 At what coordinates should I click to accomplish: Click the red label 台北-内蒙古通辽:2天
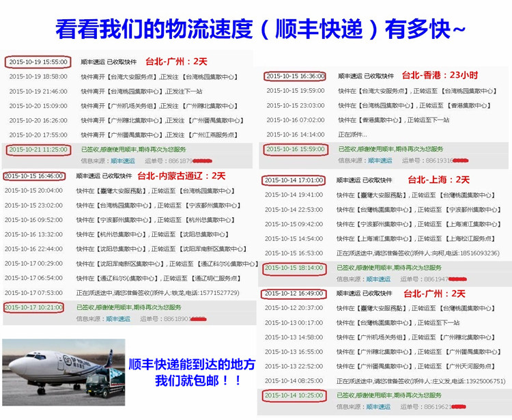pos(182,176)
